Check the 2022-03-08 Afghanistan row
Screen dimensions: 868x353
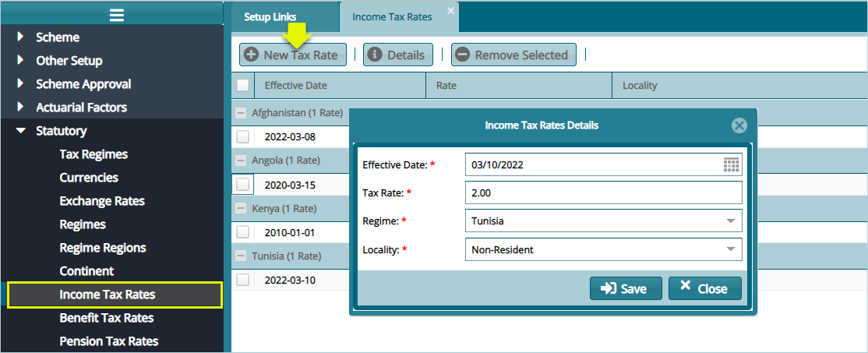[x=242, y=136]
